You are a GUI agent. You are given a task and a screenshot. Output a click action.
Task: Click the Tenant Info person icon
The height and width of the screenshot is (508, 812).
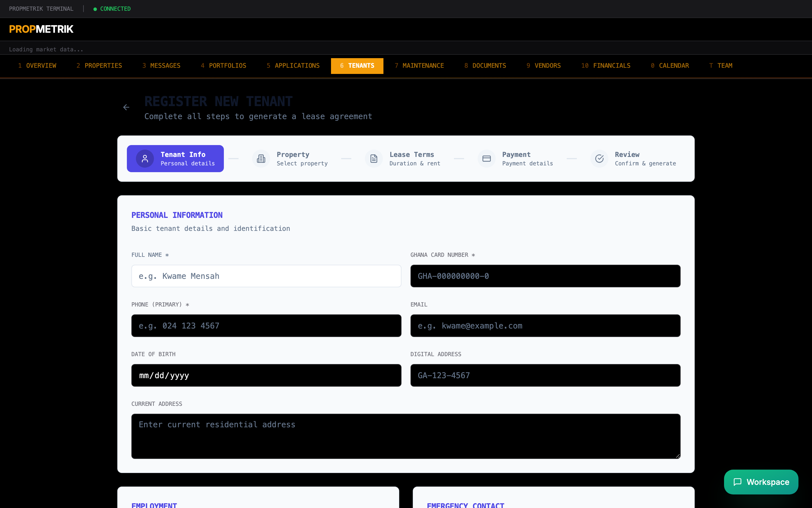(x=145, y=159)
